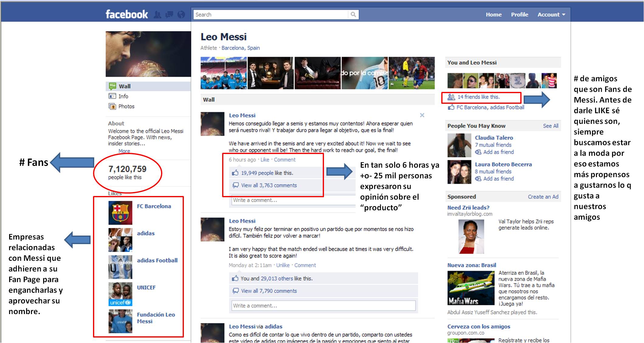Open the FC Barcelona liked page
644x343 pixels.
coord(154,206)
